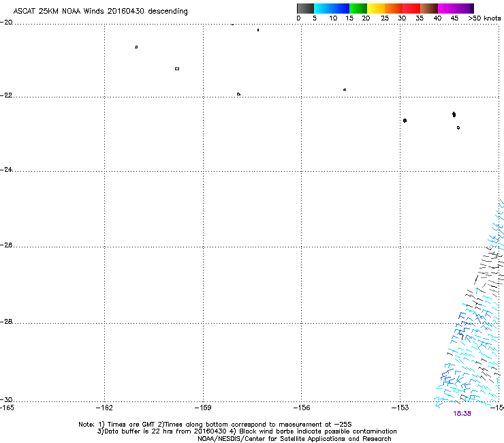
Task: Click the '-162' longitude axis label
Action: point(104,408)
